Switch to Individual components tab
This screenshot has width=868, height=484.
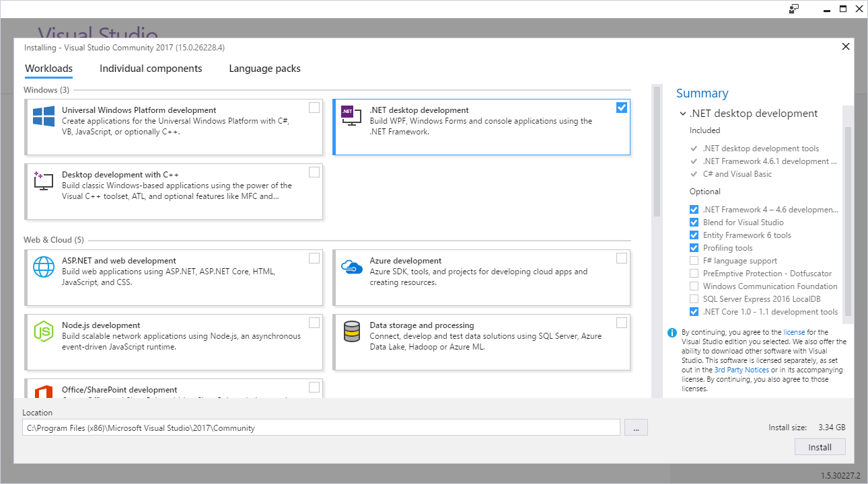coord(151,69)
